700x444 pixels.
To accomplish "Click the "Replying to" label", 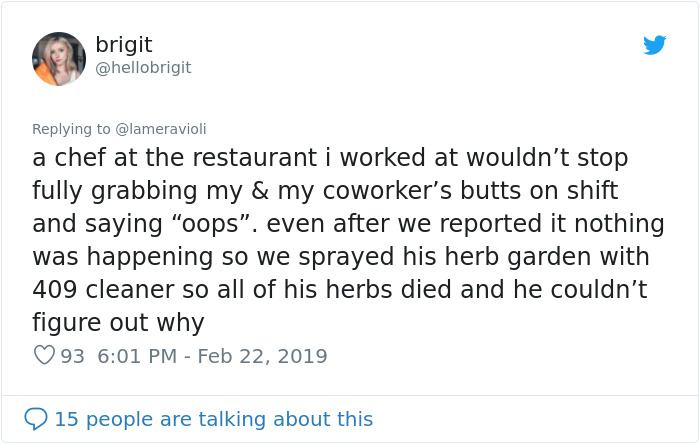I will (x=72, y=129).
